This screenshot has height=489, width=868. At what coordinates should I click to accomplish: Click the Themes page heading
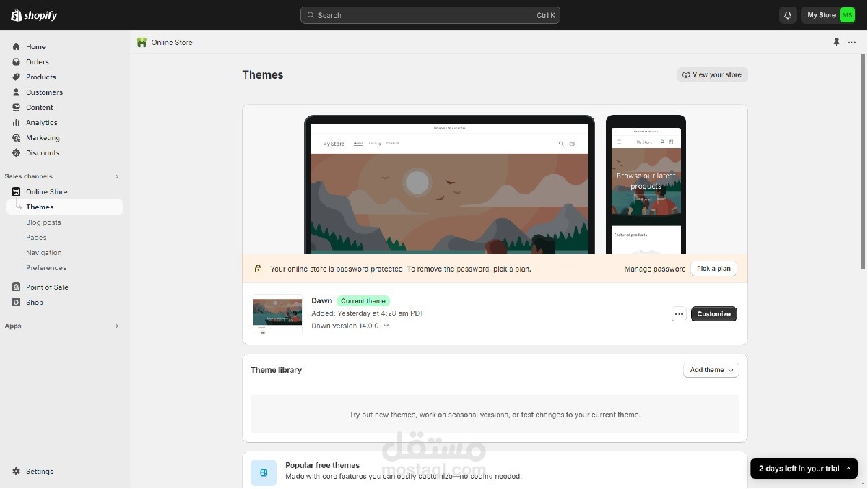point(263,75)
